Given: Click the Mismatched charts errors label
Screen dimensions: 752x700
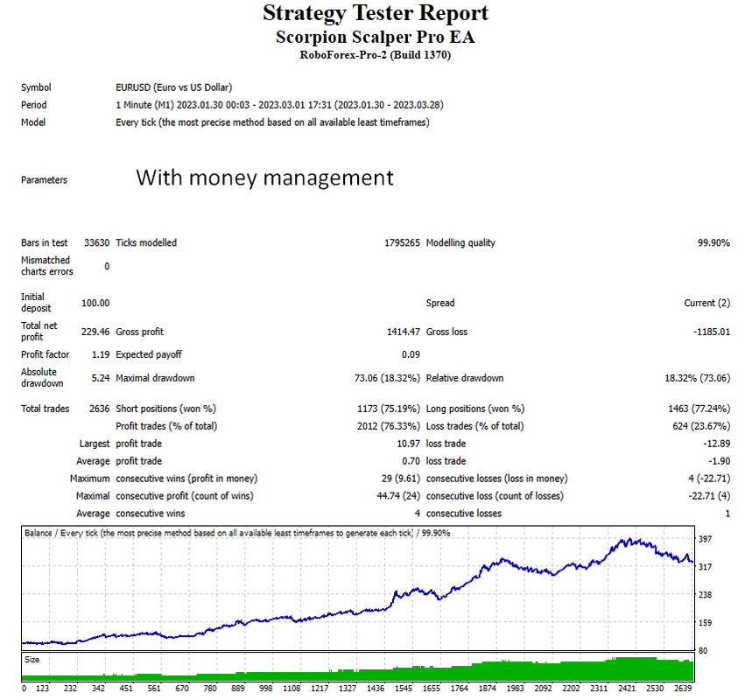Looking at the screenshot, I should (47, 266).
